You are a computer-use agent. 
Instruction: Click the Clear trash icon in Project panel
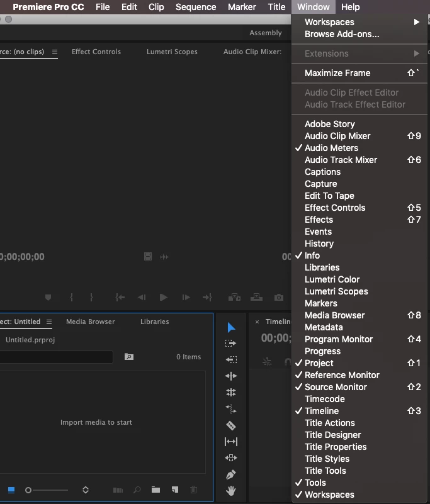click(194, 490)
